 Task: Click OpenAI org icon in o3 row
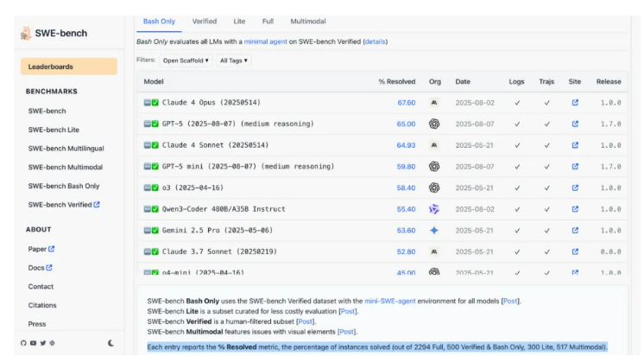click(434, 188)
